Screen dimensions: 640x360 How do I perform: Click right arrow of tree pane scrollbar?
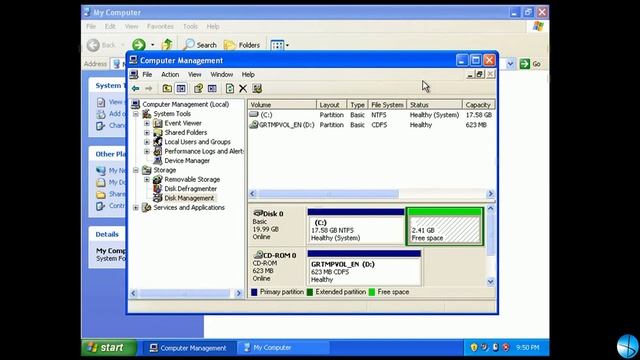point(239,293)
